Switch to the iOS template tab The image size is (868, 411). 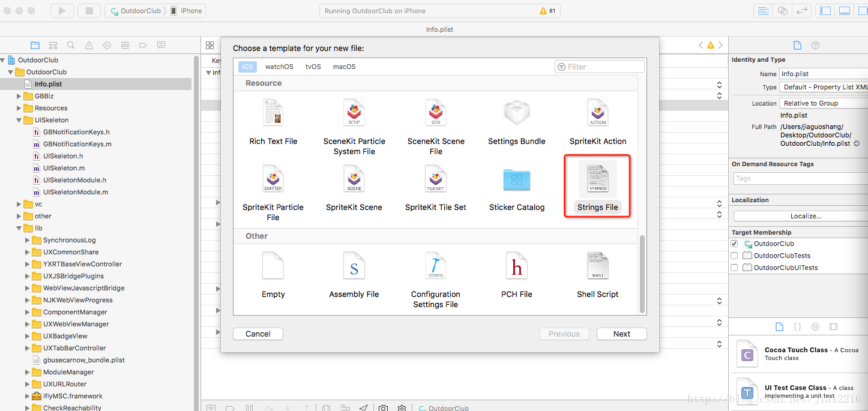[x=247, y=67]
